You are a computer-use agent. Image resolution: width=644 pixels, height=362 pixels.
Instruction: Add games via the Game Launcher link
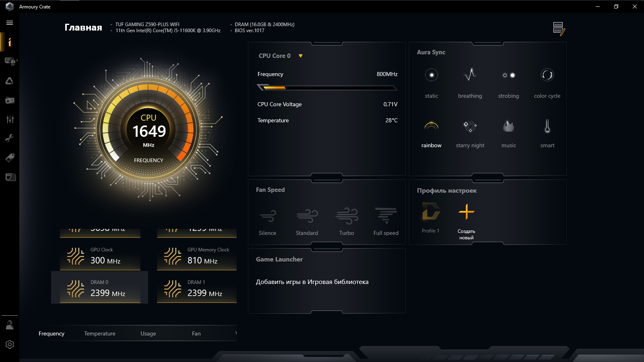point(312,282)
